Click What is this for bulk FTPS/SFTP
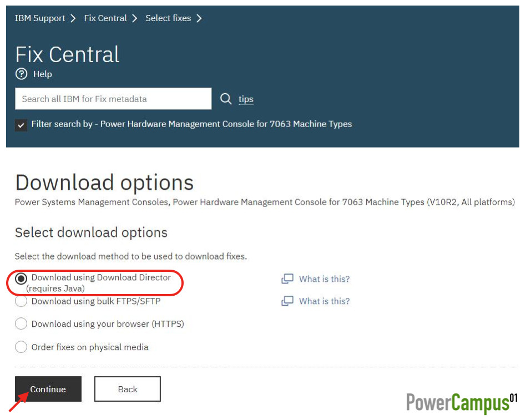Viewport: 526px width, 420px height. [325, 301]
